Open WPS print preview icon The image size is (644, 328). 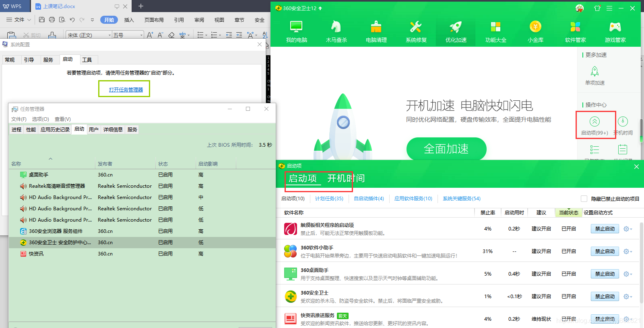[62, 19]
